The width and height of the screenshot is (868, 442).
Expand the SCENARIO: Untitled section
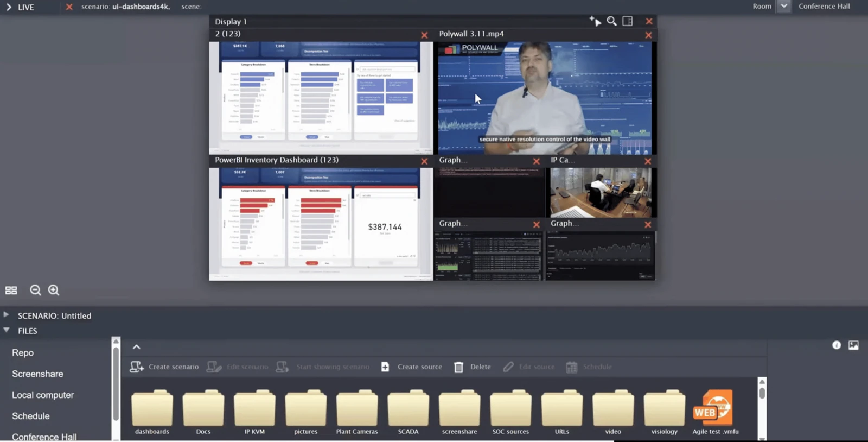point(6,314)
